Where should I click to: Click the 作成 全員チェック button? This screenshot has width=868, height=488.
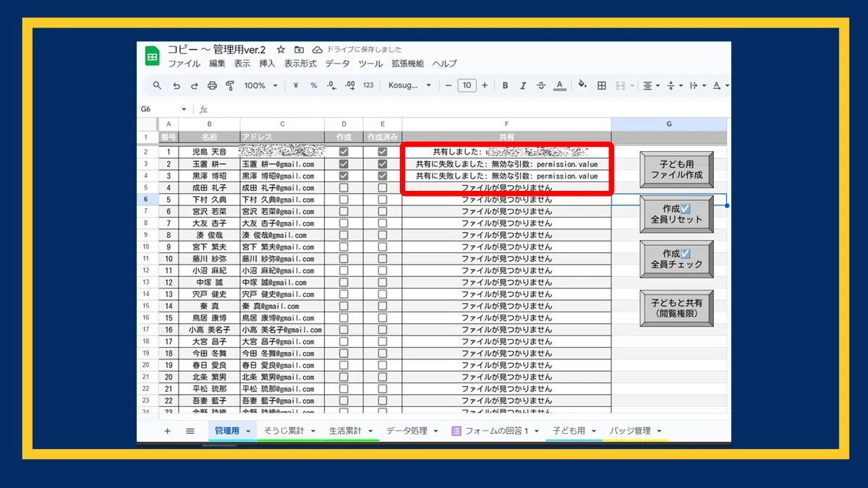(676, 259)
